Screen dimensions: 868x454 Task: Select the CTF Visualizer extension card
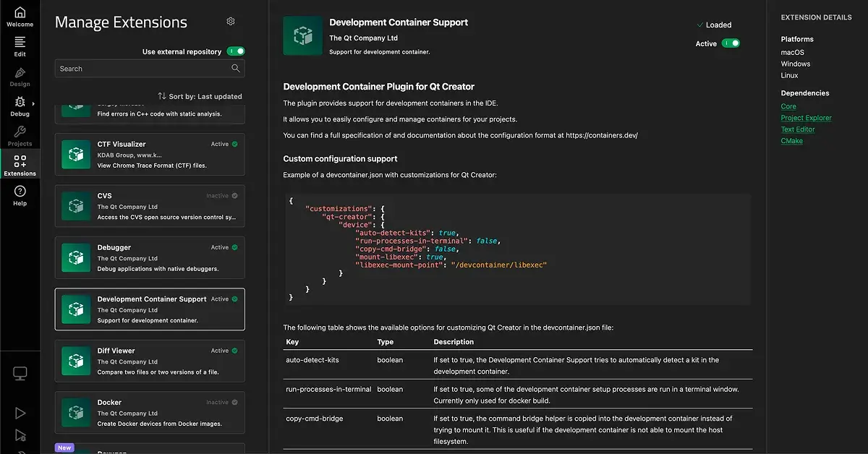tap(150, 155)
